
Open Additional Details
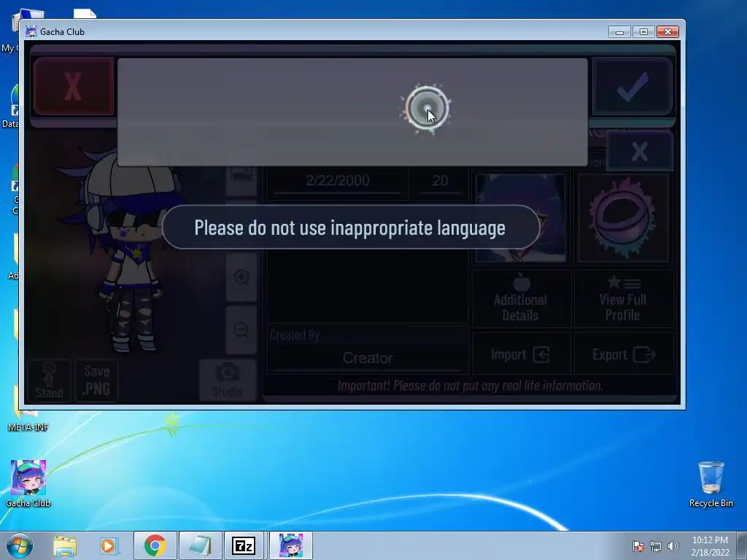[521, 299]
